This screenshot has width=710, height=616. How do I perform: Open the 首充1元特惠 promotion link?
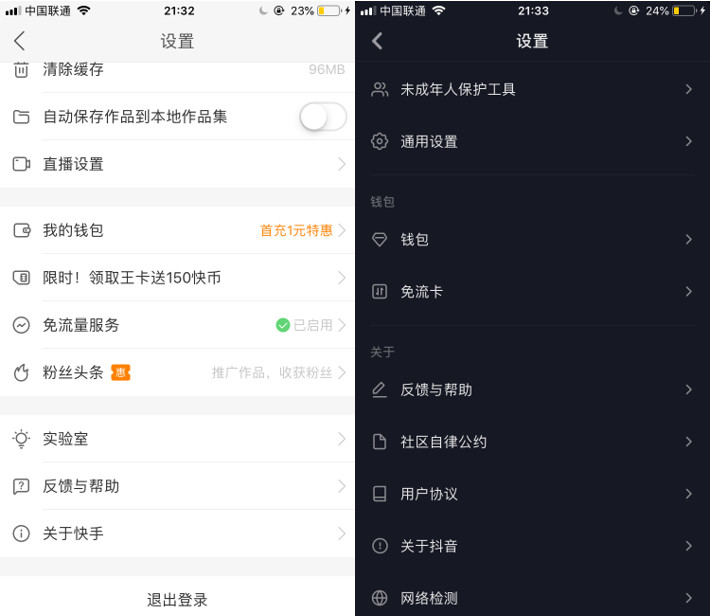click(296, 231)
